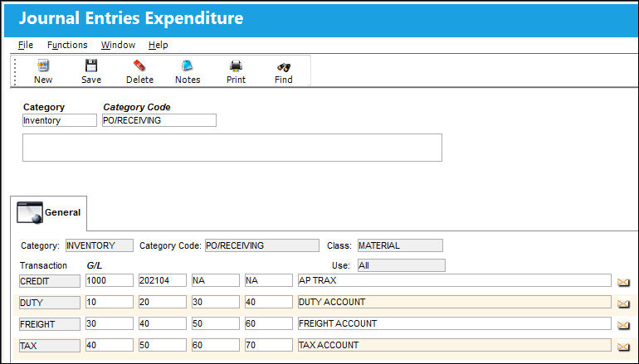Image resolution: width=639 pixels, height=364 pixels.
Task: Click the large empty description box
Action: tap(232, 148)
